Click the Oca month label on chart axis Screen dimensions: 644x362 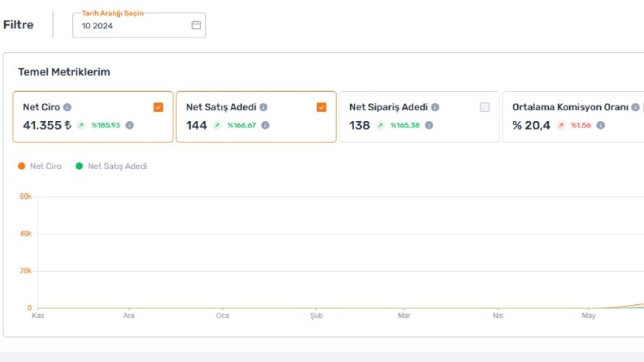click(x=223, y=315)
